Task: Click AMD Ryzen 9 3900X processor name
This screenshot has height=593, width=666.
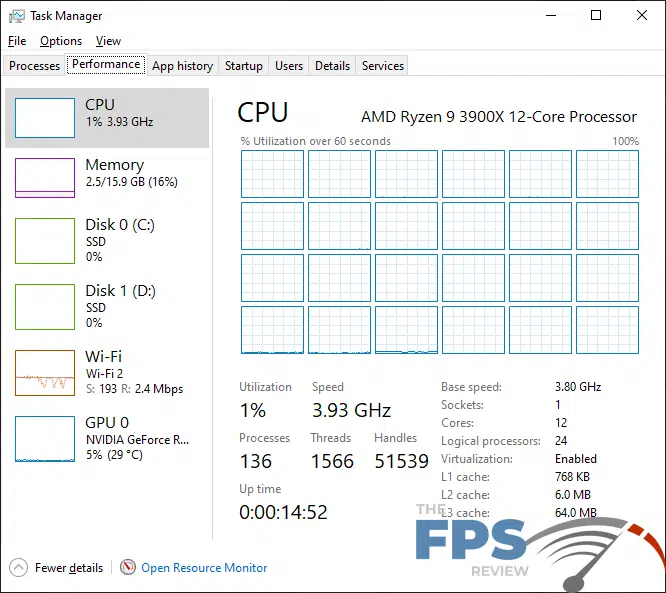Action: coord(499,117)
